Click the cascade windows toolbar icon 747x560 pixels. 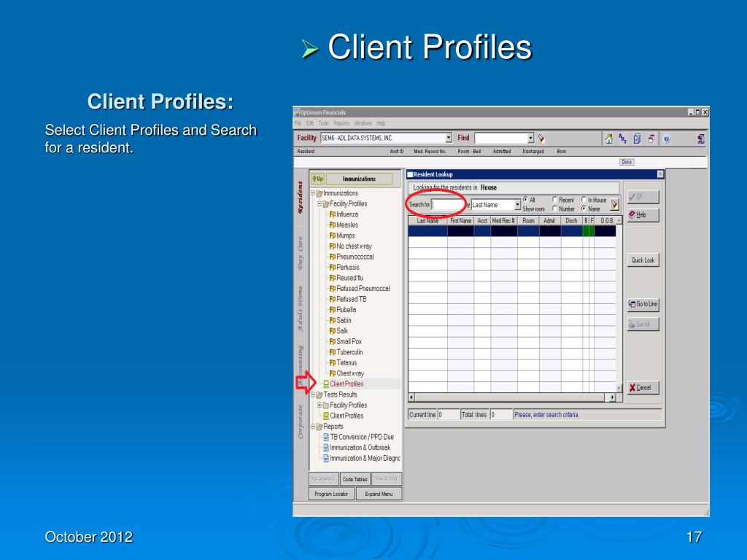pyautogui.click(x=651, y=139)
